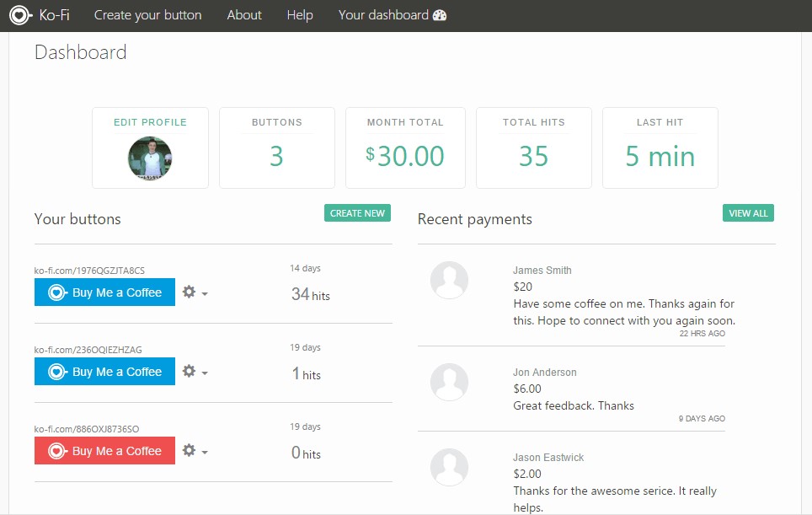Open gear settings for the 1 hits button

point(189,371)
